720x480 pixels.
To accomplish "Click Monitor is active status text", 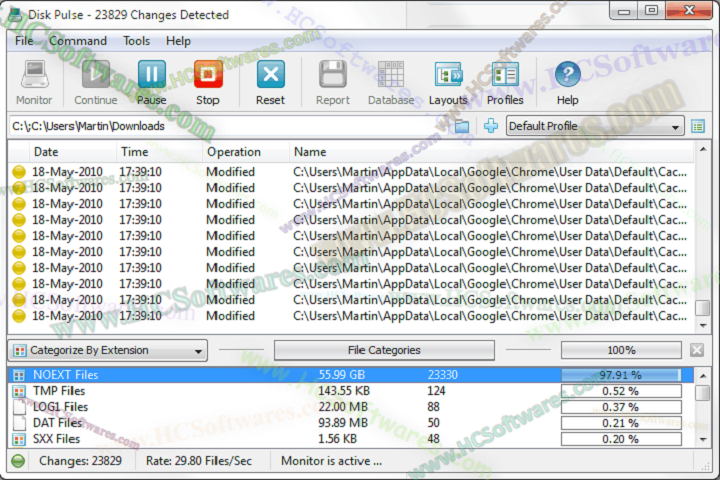I will [332, 461].
